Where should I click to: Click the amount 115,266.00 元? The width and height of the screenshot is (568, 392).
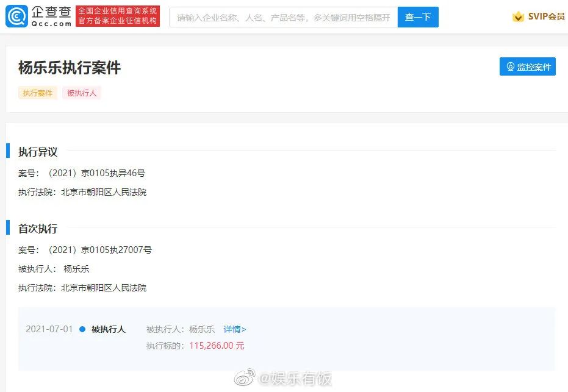[x=217, y=346]
